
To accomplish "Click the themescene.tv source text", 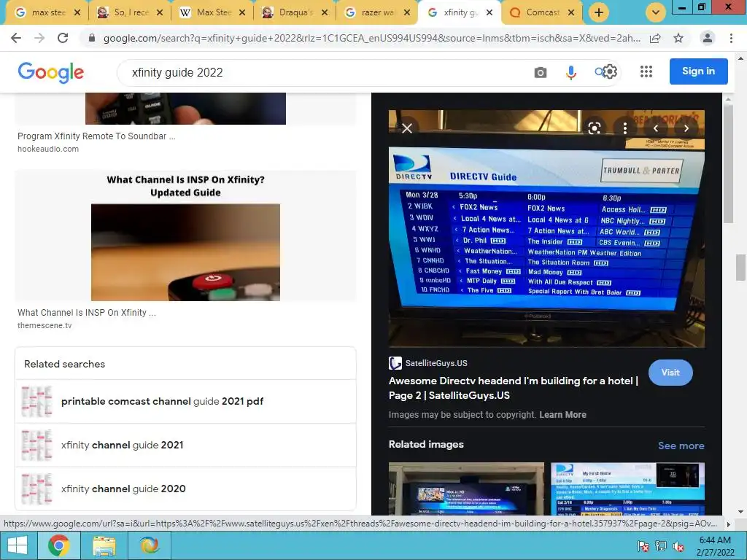I will click(44, 326).
